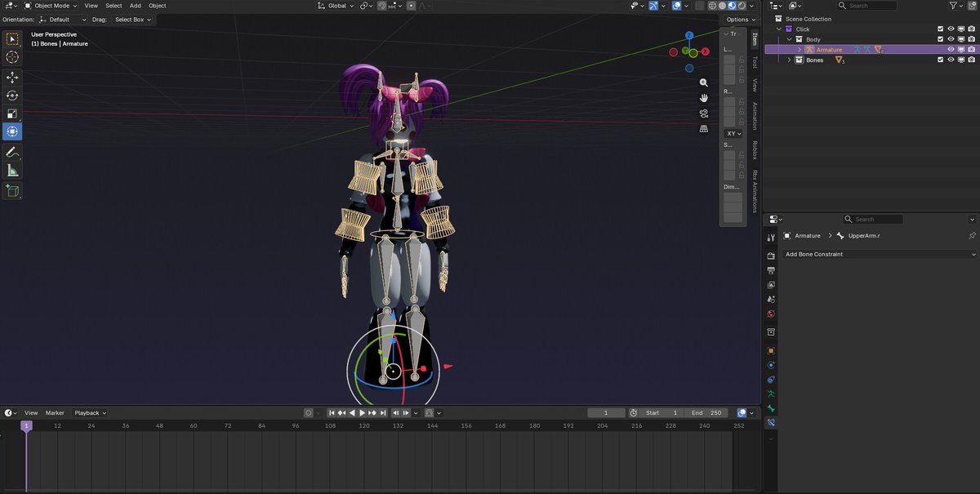Viewport: 980px width, 494px height.
Task: Open the Playback dropdown in timeline
Action: pyautogui.click(x=90, y=413)
